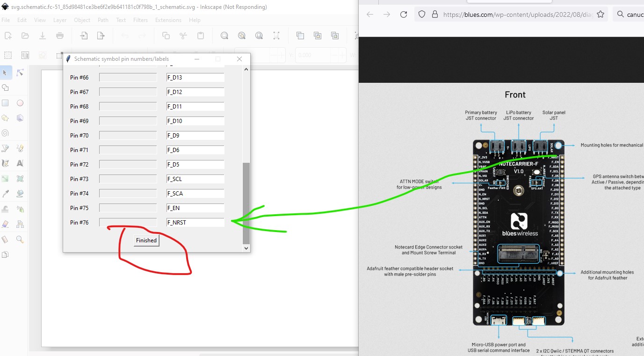Select the Spiral tool
Screen dimensions: 644x356
(5, 133)
